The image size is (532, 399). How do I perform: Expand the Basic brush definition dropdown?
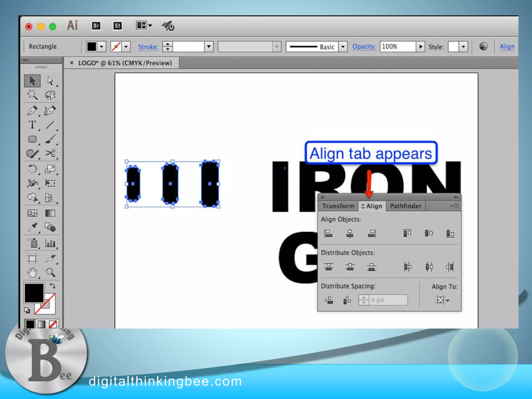343,47
